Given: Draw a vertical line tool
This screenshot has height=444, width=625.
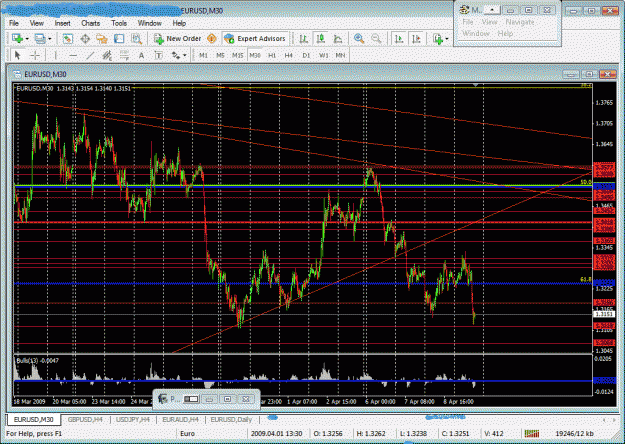Looking at the screenshot, I should [x=56, y=55].
